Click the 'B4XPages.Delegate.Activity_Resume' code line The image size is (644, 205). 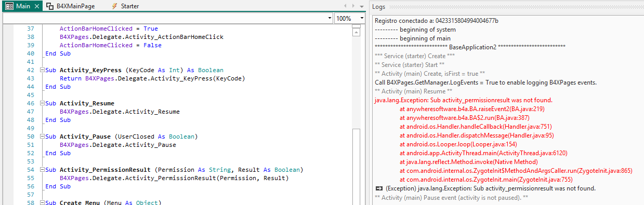[x=120, y=112]
